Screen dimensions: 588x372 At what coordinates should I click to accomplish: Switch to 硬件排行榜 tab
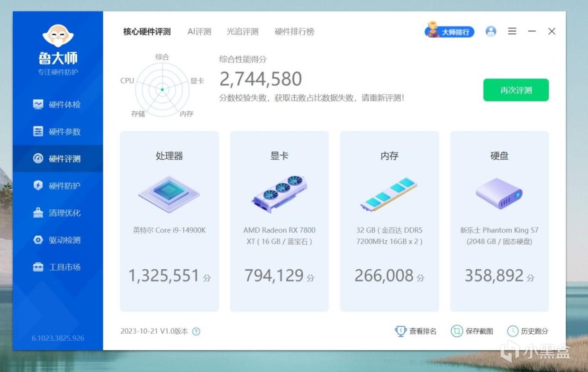294,32
